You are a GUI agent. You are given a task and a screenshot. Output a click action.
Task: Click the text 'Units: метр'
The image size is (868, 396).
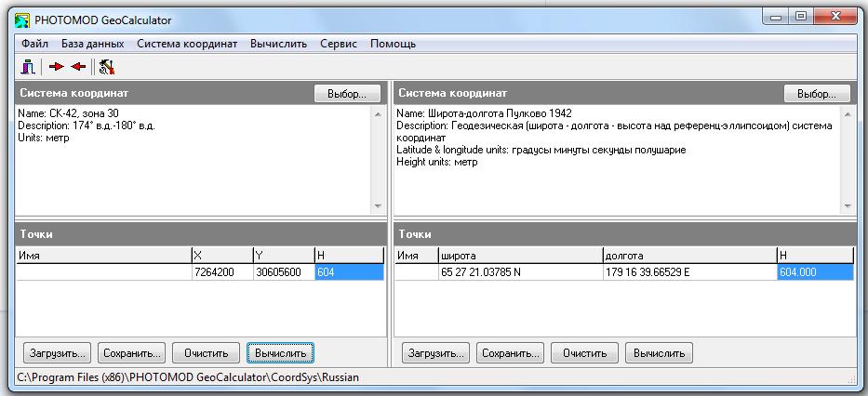(x=44, y=138)
